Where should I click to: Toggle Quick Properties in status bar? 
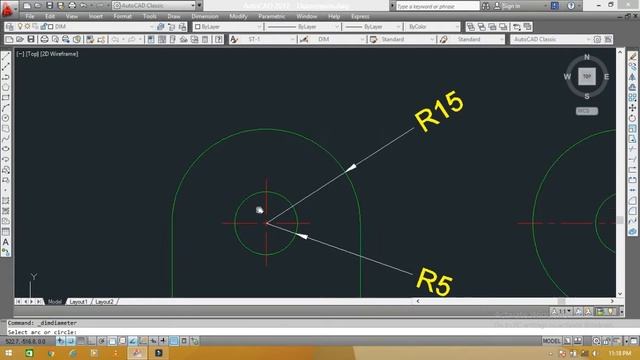pos(184,341)
